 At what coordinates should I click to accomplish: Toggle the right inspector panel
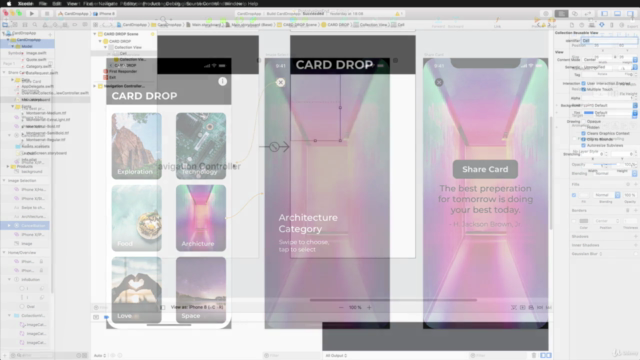coord(631,13)
